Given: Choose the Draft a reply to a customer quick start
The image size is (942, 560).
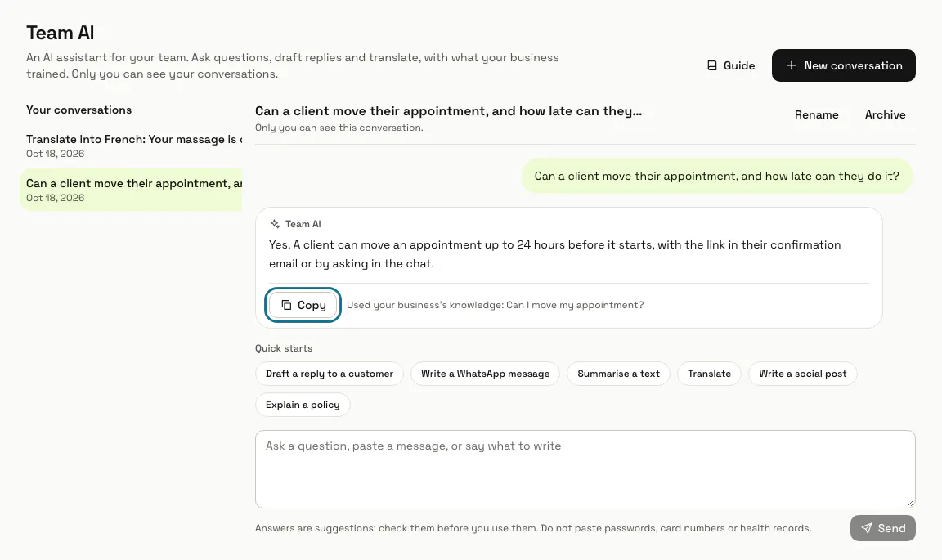Looking at the screenshot, I should click(330, 374).
